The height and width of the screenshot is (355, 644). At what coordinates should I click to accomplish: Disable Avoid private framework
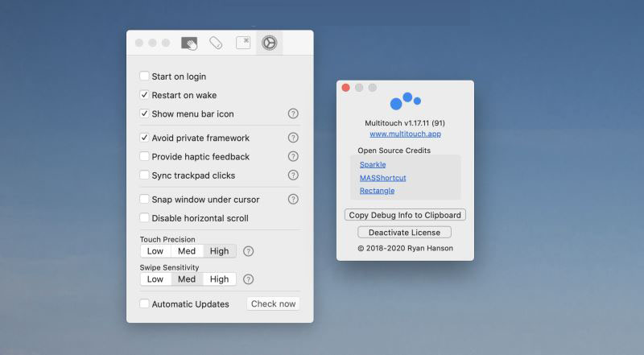click(x=144, y=138)
